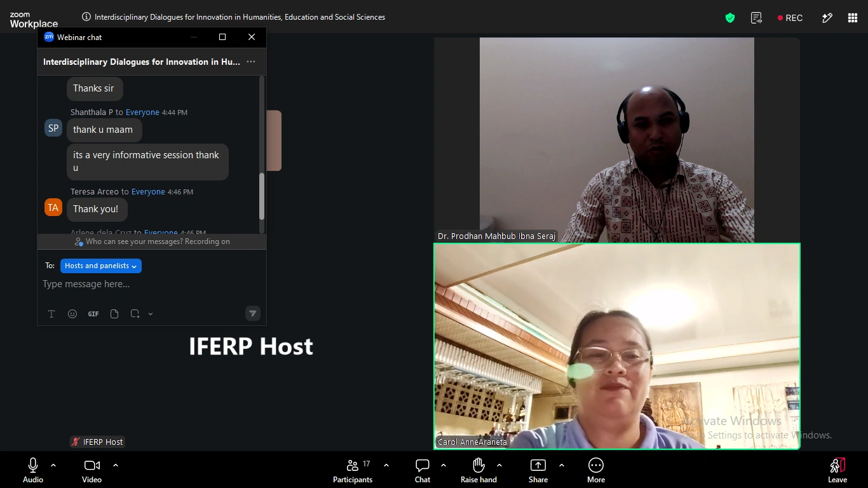Click Teresa Arceo's 'Thank you!' message

point(97,209)
